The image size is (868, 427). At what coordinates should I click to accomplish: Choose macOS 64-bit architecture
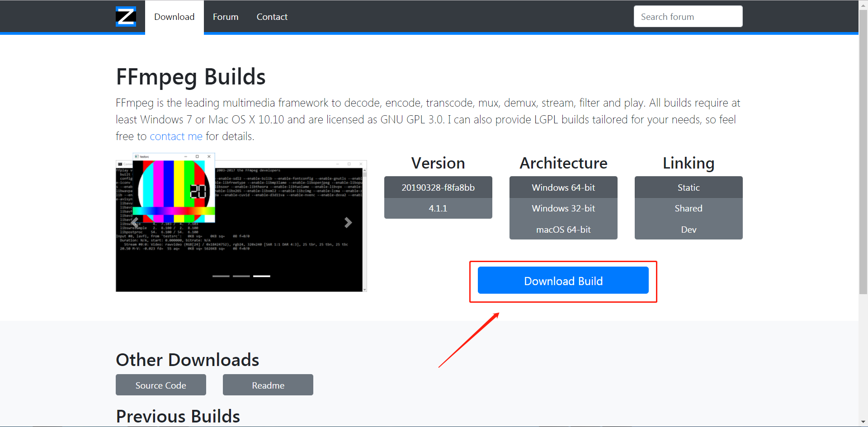tap(563, 229)
